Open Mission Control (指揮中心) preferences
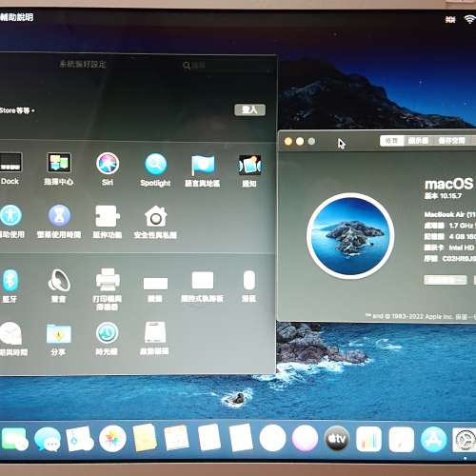The width and height of the screenshot is (476, 476). pyautogui.click(x=59, y=169)
